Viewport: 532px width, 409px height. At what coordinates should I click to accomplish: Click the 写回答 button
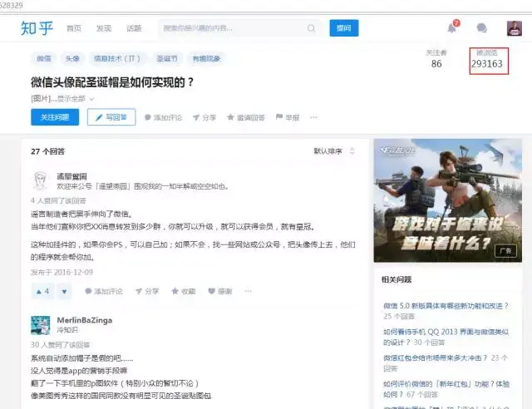tap(111, 117)
